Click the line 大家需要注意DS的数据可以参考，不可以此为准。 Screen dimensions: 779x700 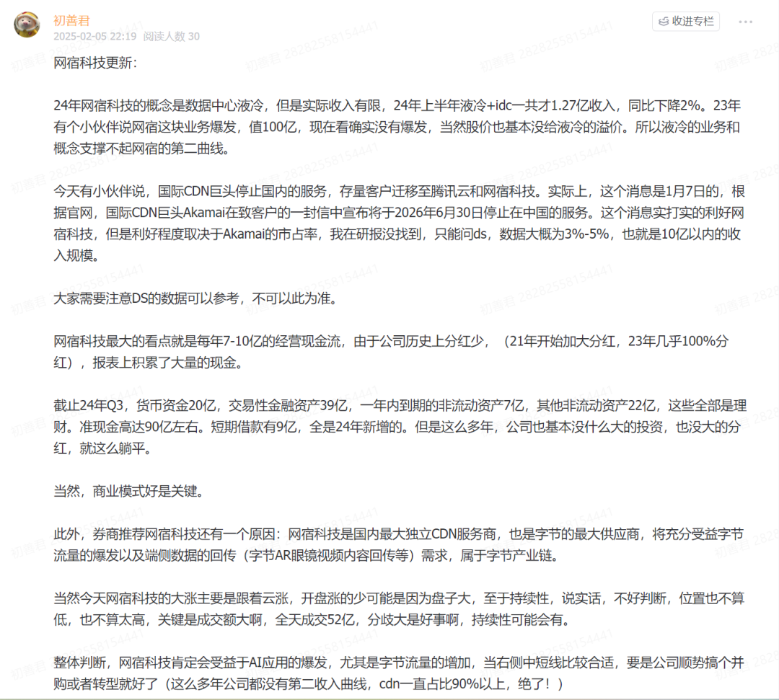coord(195,298)
